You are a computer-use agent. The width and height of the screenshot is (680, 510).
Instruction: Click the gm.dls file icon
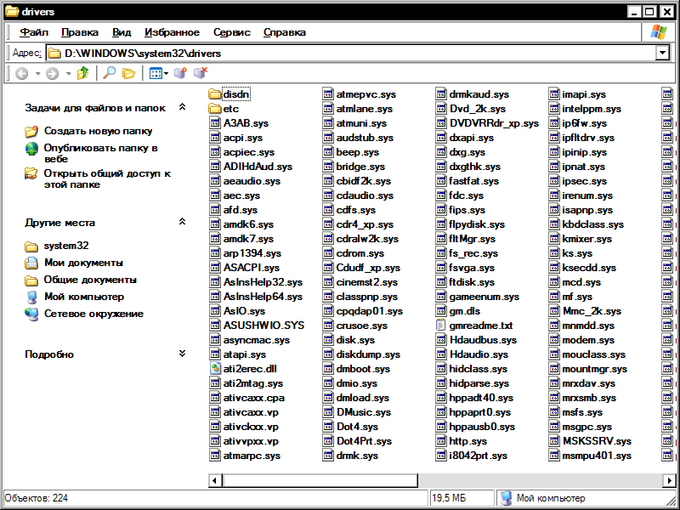tap(441, 311)
